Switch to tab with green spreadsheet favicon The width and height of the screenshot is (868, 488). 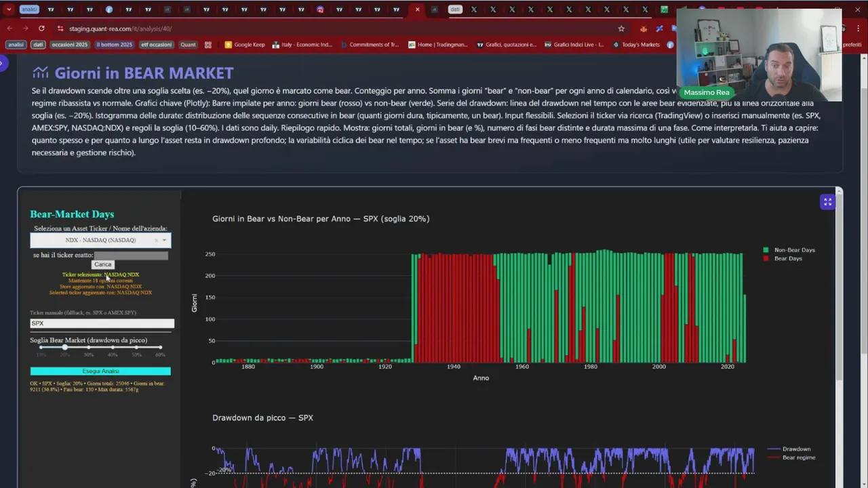[x=665, y=9]
